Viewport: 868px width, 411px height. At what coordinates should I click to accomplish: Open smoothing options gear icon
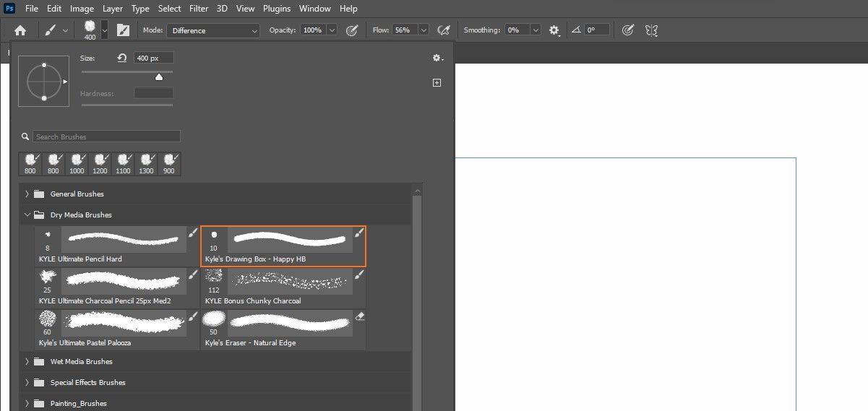[554, 30]
